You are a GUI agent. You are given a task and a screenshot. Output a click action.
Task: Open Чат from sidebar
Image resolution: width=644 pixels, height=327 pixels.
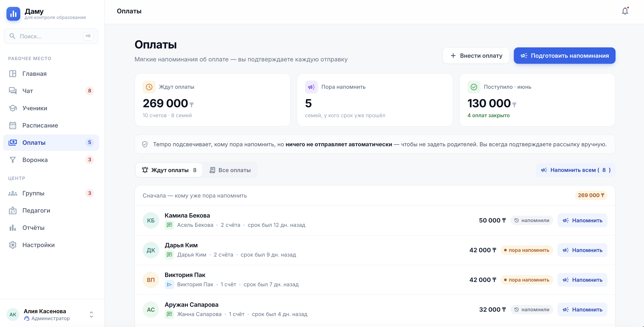pyautogui.click(x=51, y=91)
